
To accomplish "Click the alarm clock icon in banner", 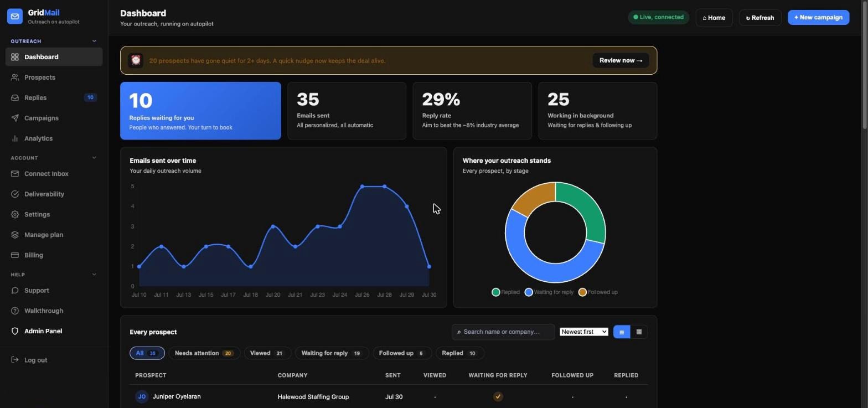I will click(136, 60).
